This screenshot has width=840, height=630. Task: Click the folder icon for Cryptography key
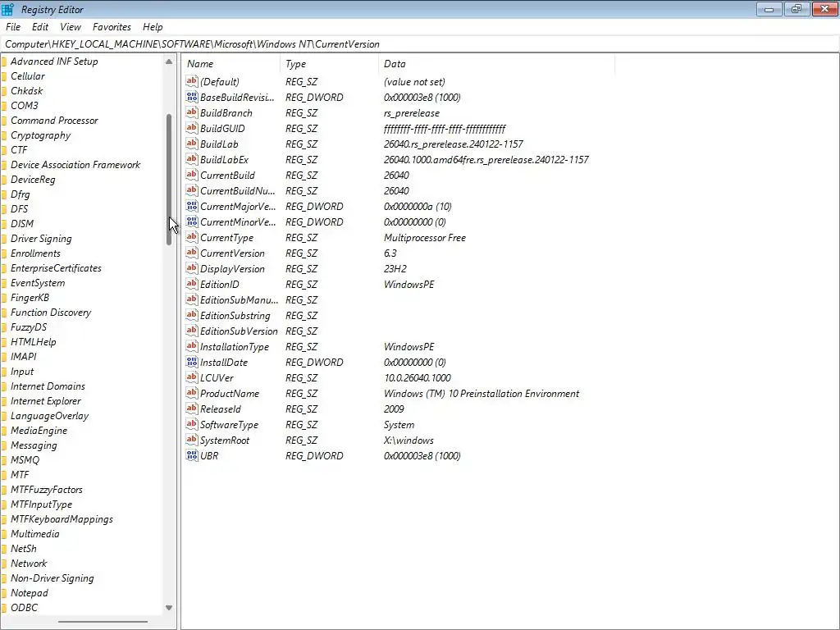(4, 135)
